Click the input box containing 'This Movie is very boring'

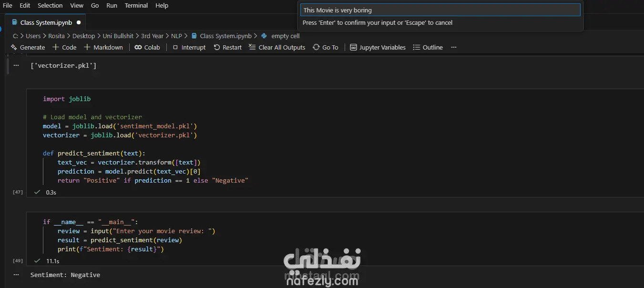(x=440, y=10)
